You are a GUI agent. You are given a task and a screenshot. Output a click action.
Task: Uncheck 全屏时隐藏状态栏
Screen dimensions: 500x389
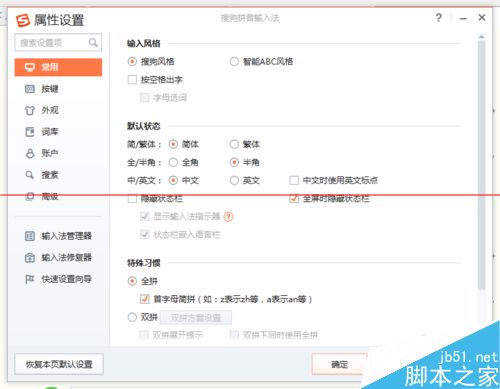(x=294, y=199)
